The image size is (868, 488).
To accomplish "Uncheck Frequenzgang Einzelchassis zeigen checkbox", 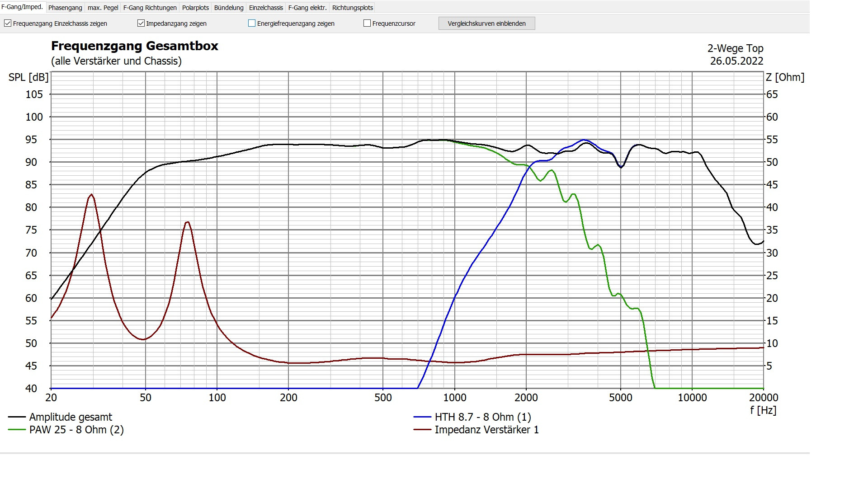I will 8,23.
